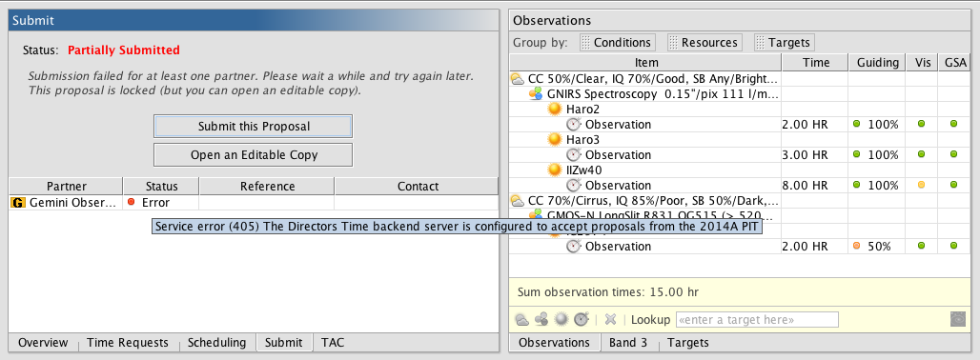Click the clock icon of the Haro2 observation
980x360 pixels.
click(x=574, y=124)
